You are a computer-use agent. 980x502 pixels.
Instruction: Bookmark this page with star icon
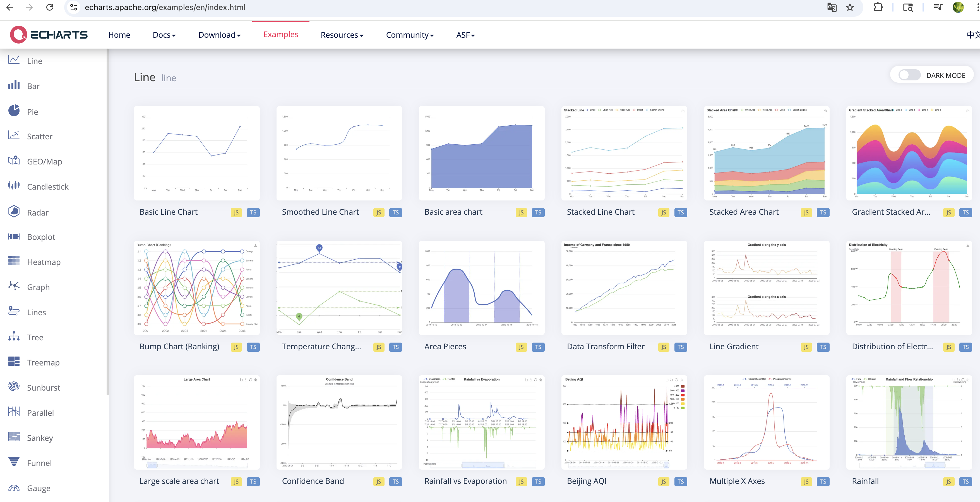pyautogui.click(x=850, y=7)
